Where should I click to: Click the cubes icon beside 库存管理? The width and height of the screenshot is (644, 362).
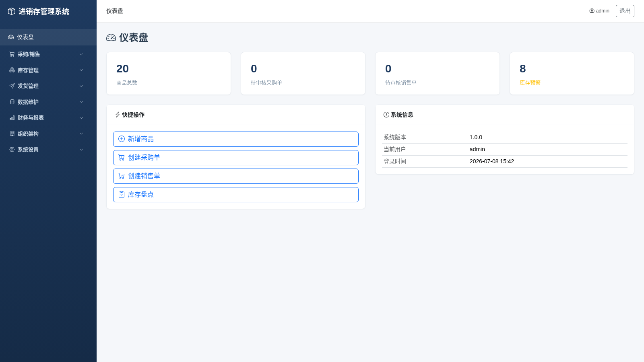click(12, 70)
